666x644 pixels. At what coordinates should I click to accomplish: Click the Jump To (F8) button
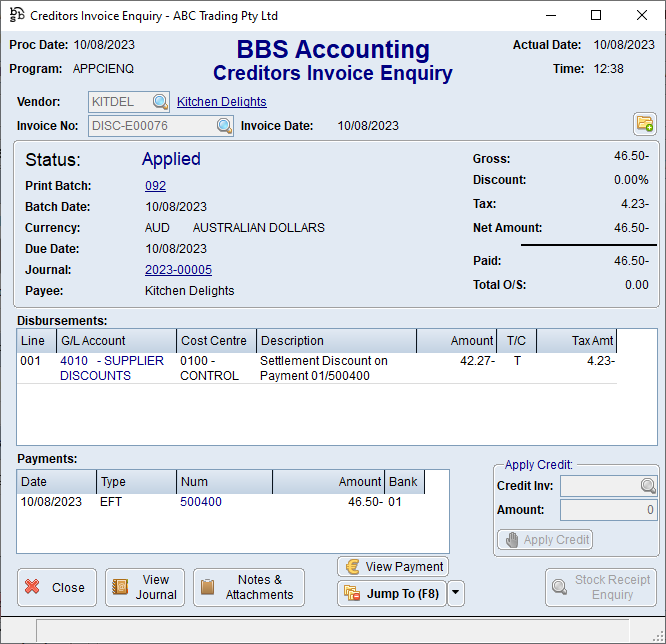pyautogui.click(x=392, y=593)
